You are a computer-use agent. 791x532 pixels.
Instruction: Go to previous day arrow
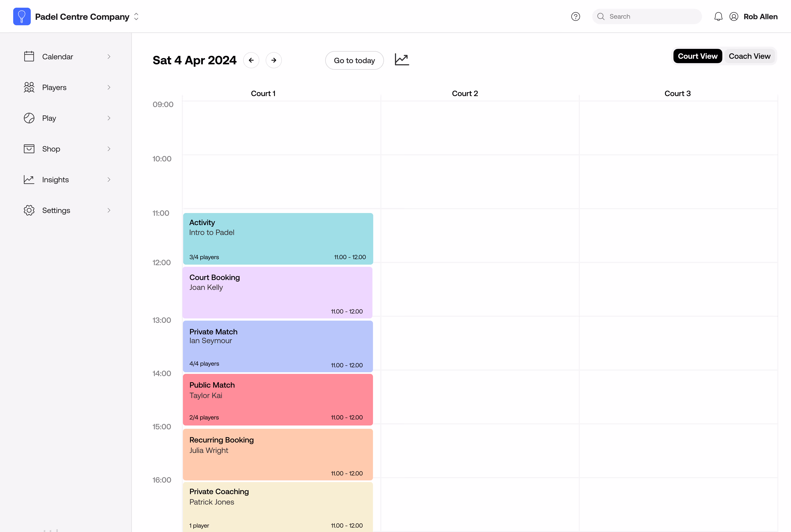(251, 60)
